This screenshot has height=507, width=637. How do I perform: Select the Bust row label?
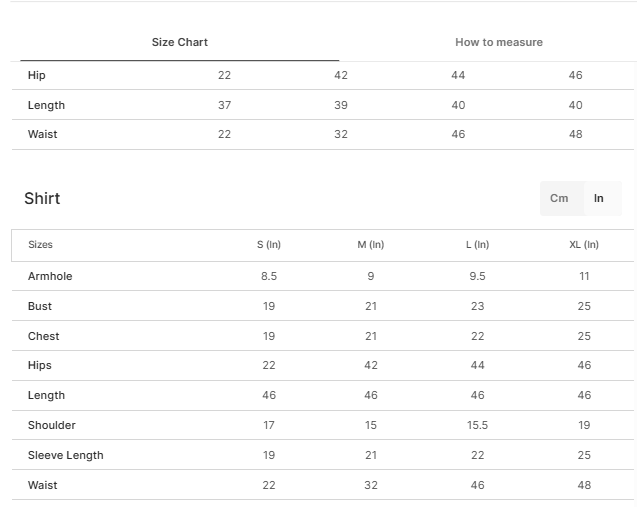click(x=40, y=306)
